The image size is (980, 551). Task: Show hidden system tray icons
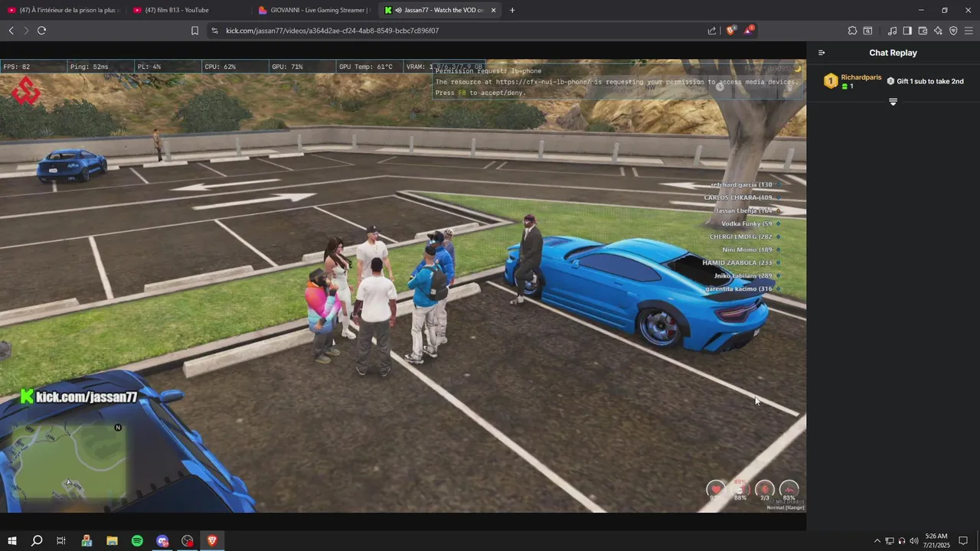tap(877, 541)
